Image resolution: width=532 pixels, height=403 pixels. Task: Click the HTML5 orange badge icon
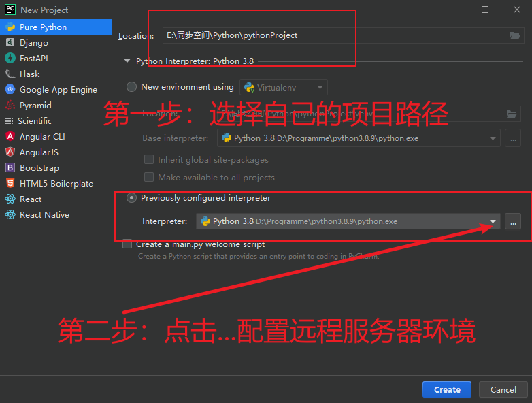click(10, 183)
